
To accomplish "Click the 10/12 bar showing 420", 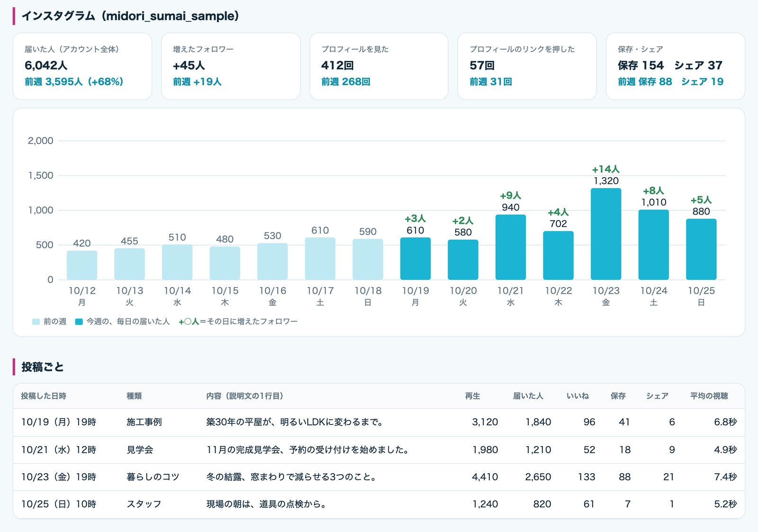I will tap(82, 265).
